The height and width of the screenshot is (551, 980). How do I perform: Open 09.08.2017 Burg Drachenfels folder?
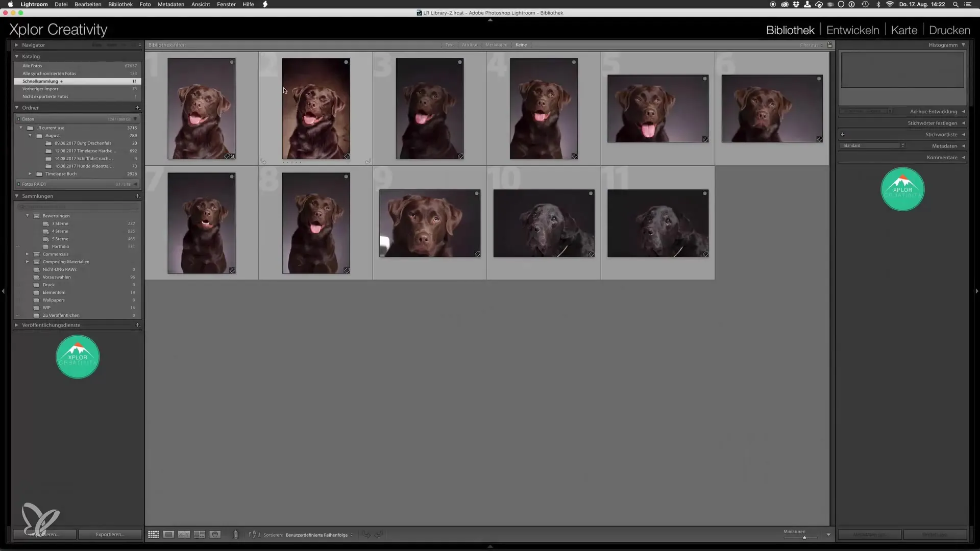tap(83, 143)
